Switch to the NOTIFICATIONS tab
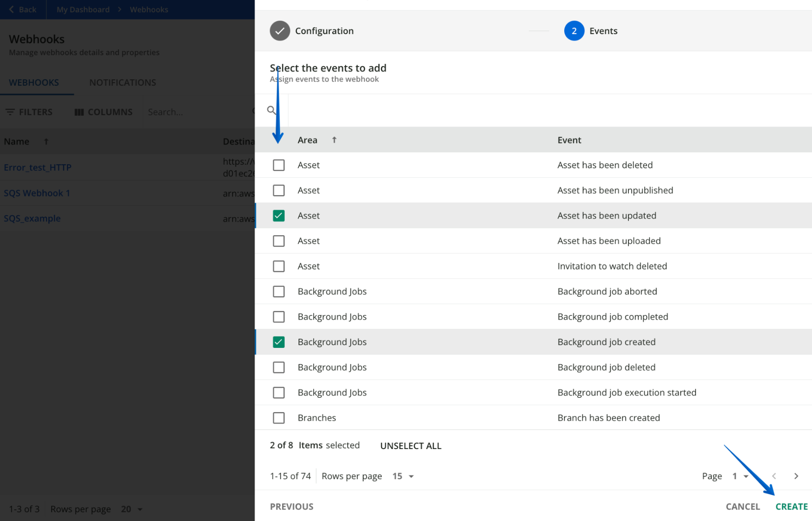Screen dimensions: 812x521 [122, 82]
